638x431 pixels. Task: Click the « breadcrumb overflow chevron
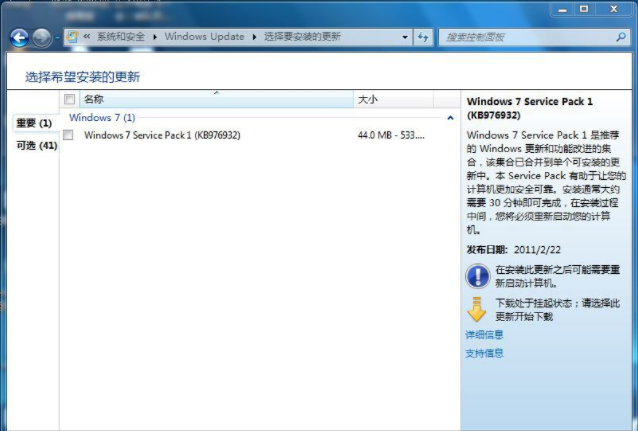point(88,37)
